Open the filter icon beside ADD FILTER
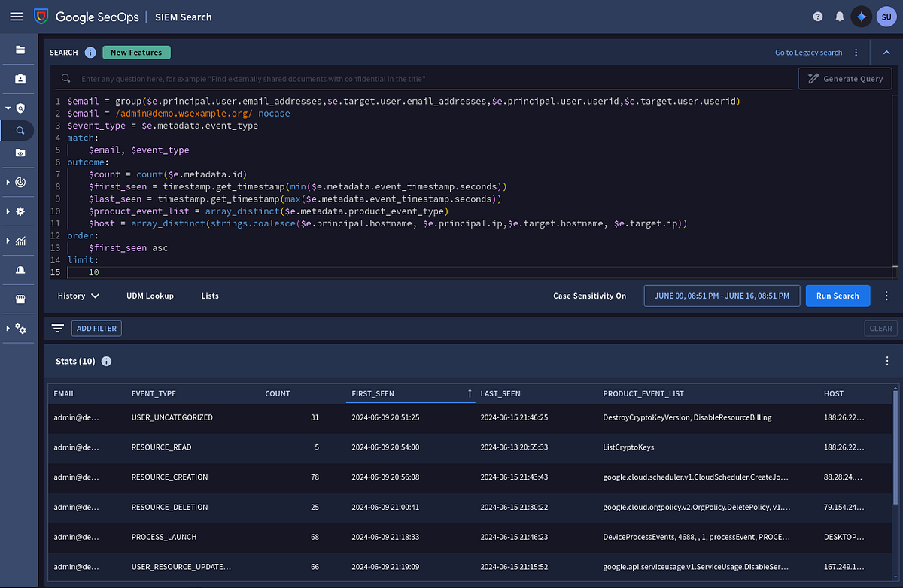This screenshot has height=588, width=903. coord(57,328)
